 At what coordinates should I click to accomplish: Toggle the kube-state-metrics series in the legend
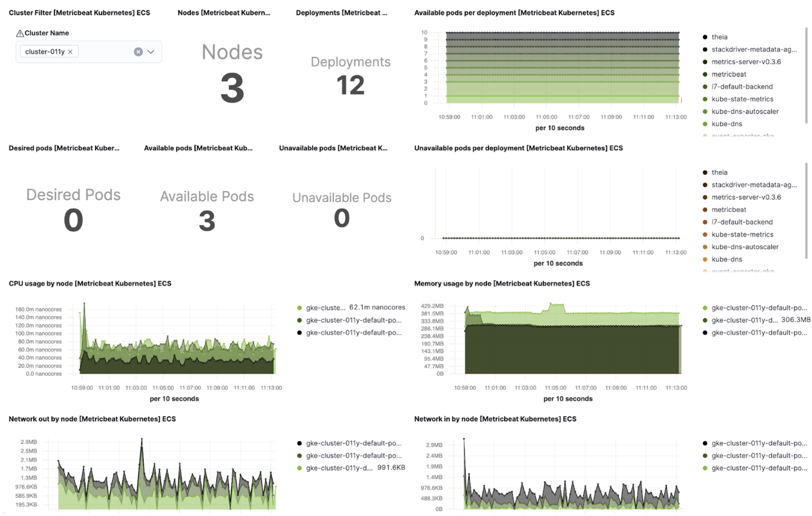(743, 99)
